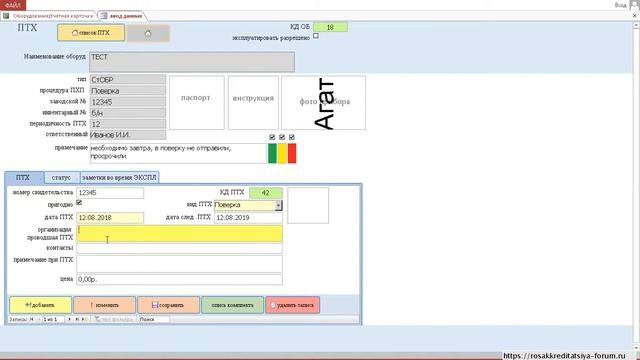Click 'периодичность ПТХ' field showing 12
This screenshot has height=360, width=640.
pos(128,124)
